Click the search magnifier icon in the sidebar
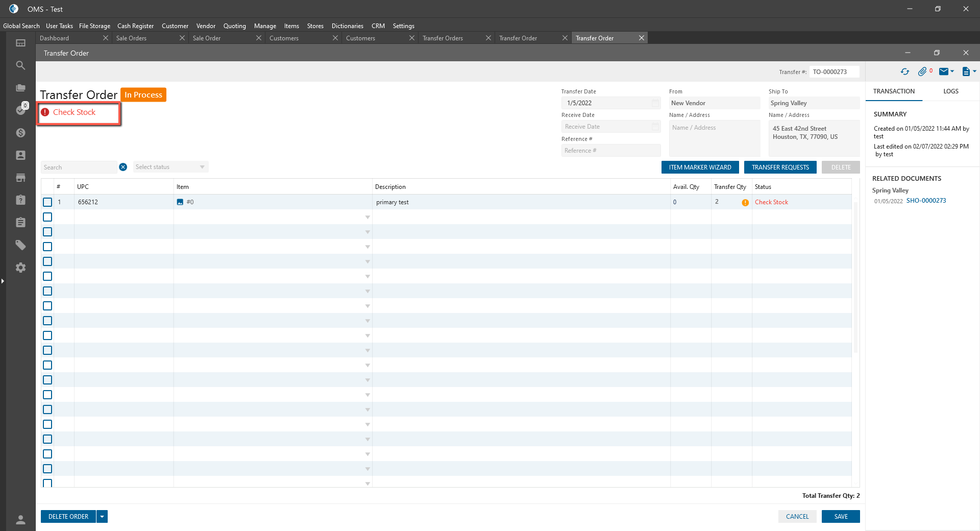 20,65
